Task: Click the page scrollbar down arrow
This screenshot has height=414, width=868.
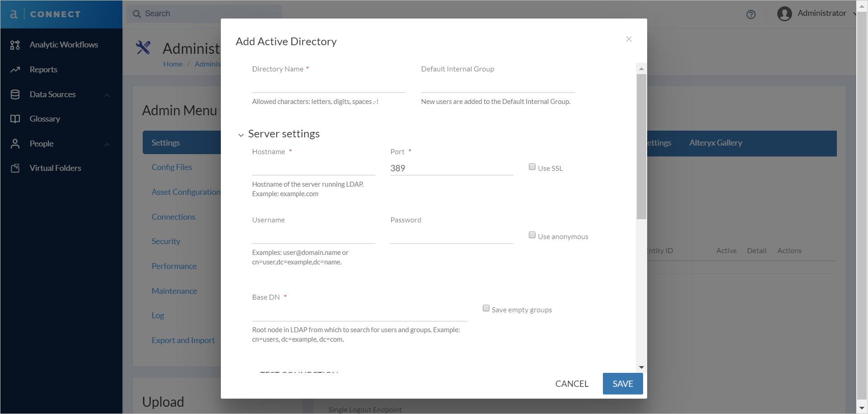Action: [862, 408]
